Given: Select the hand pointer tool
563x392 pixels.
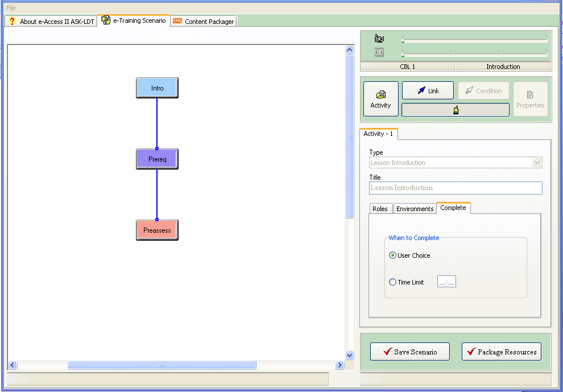Looking at the screenshot, I should (456, 110).
